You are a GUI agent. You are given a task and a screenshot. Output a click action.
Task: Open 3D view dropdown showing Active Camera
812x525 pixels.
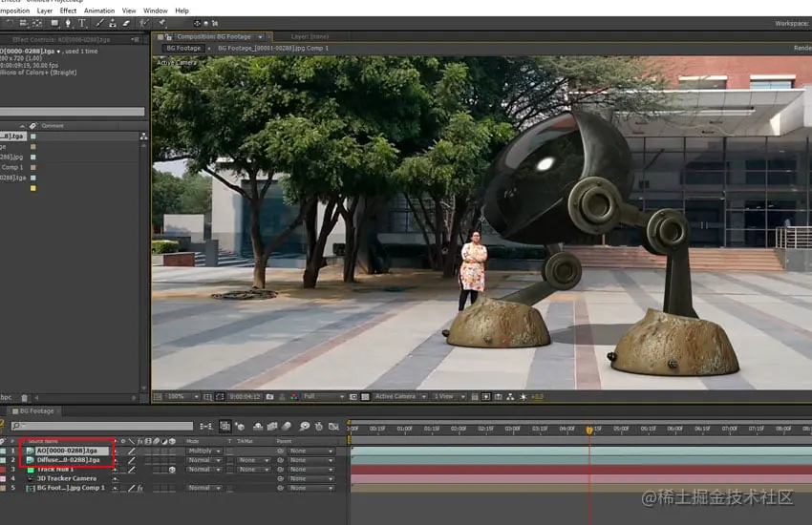[x=400, y=397]
